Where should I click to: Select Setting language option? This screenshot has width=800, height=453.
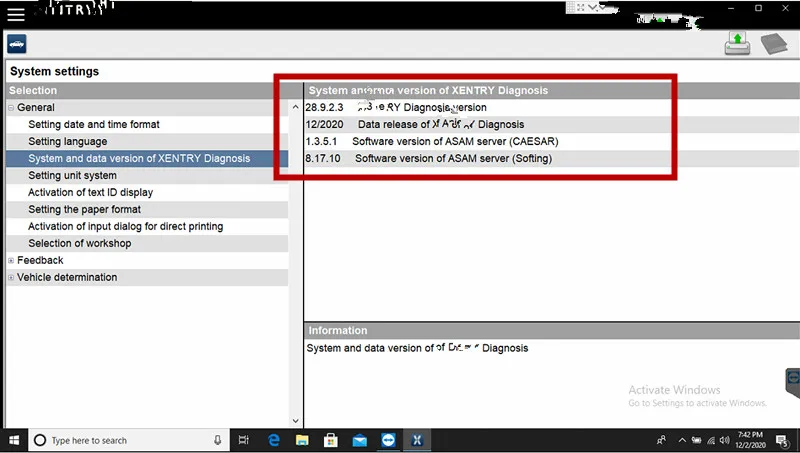pos(67,142)
